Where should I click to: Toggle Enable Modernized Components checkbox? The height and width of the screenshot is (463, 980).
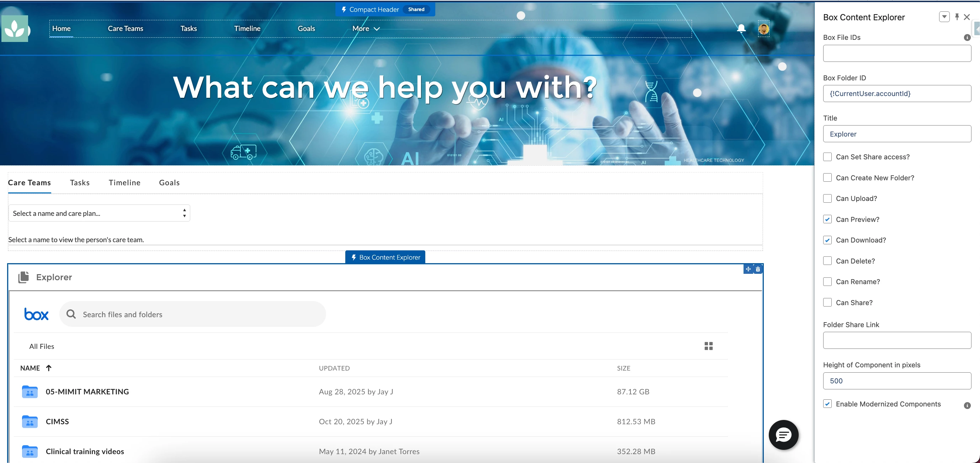click(x=827, y=404)
